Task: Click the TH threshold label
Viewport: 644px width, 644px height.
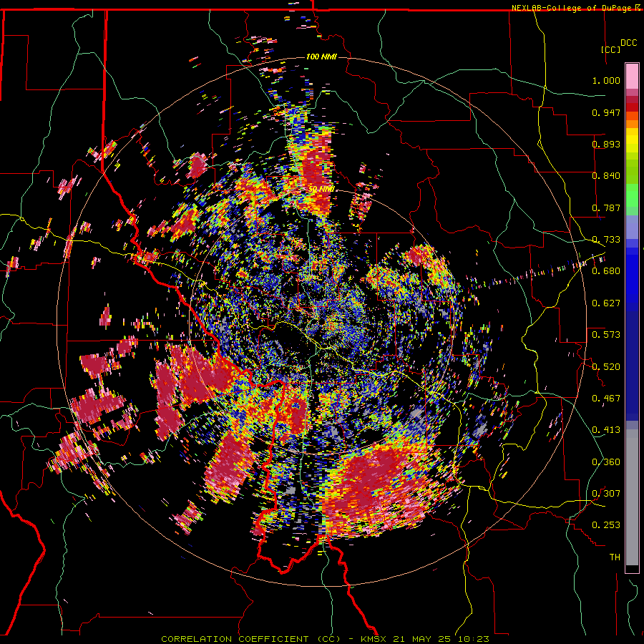Action: [x=615, y=557]
